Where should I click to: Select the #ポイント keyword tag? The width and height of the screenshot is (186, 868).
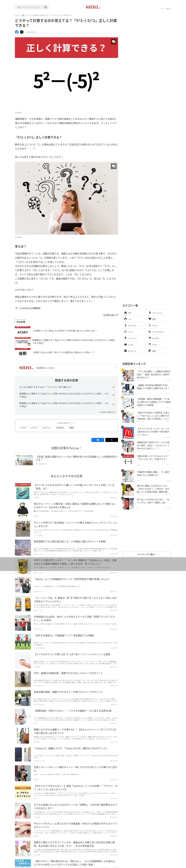(47, 428)
